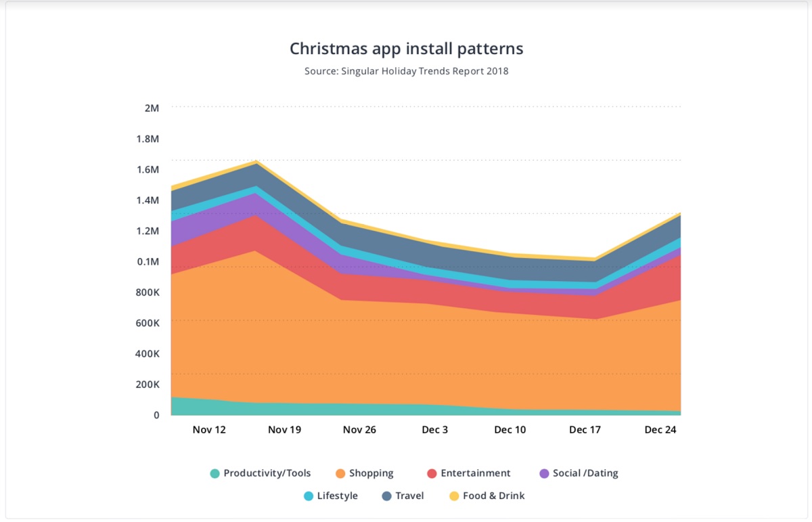Toggle the Entertainment series legend label

tap(476, 474)
